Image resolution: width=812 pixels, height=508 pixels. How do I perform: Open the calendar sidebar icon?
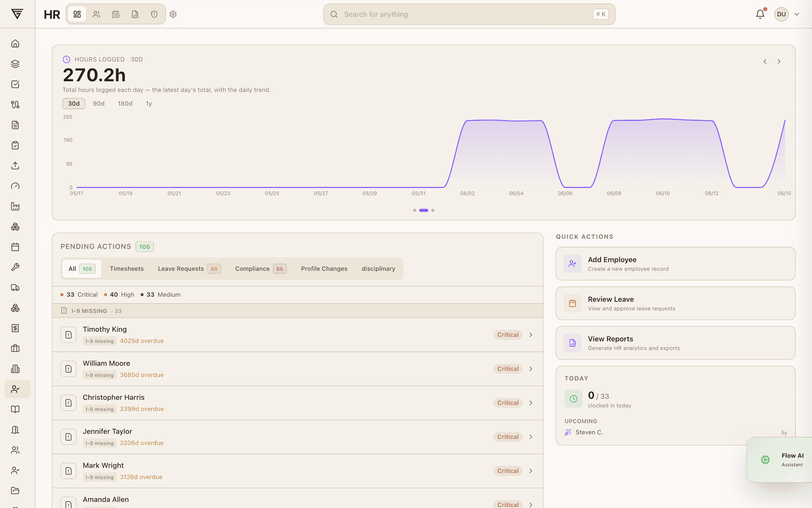coord(15,247)
